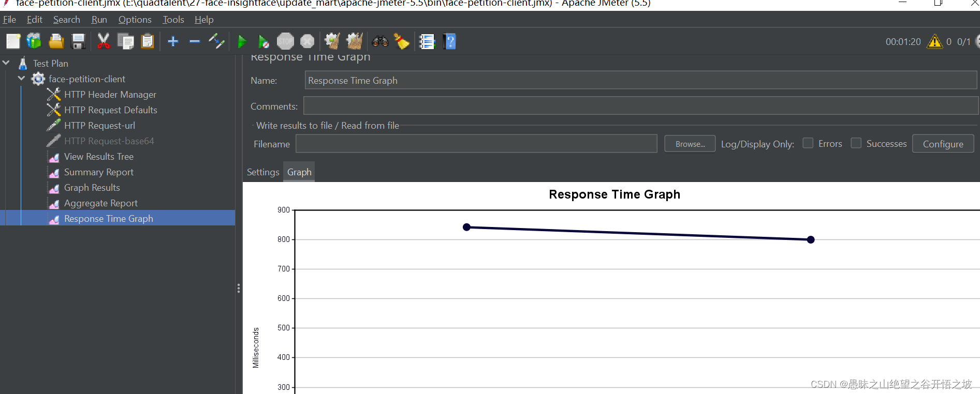Open the File menu

(9, 20)
